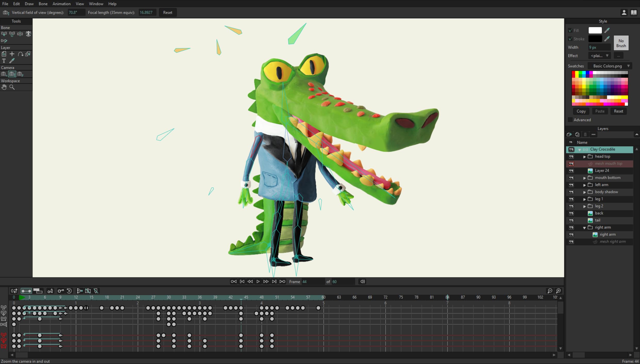Pick the Insert Text tool
This screenshot has height=364, width=640.
4,61
